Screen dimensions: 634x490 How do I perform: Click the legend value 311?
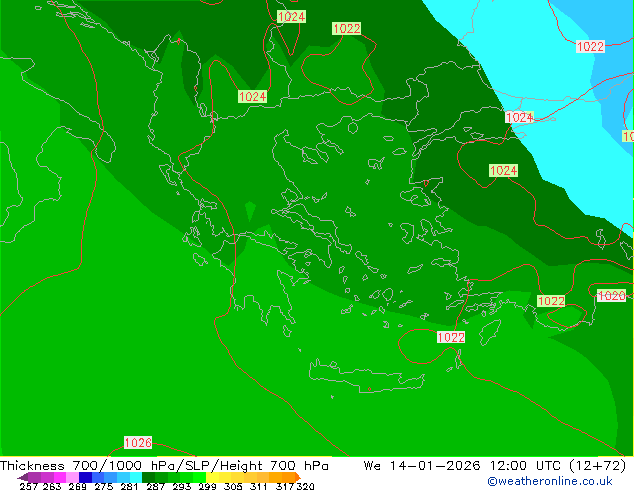point(258,486)
